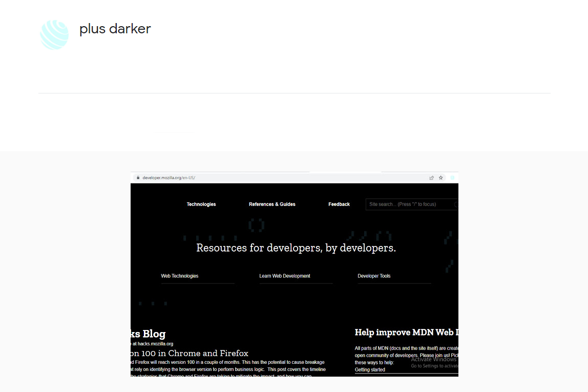The width and height of the screenshot is (588, 392).
Task: Open the Learn Web Development link
Action: point(285,276)
